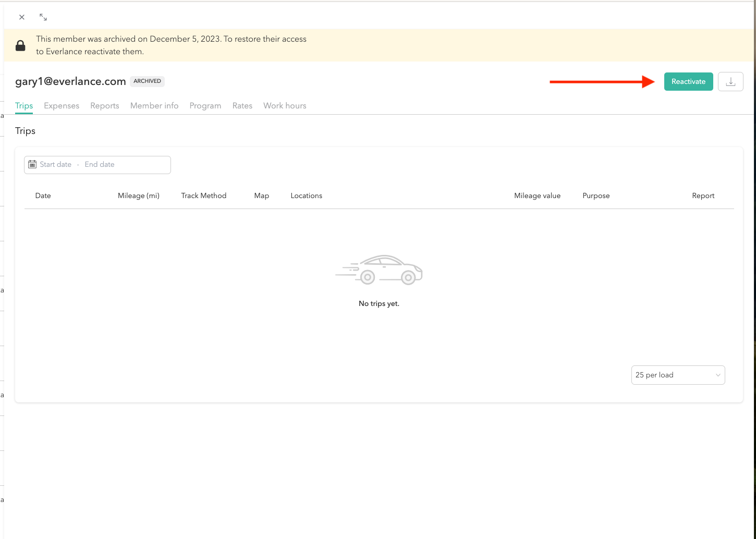This screenshot has height=539, width=756.
Task: Click the lock icon in the warning banner
Action: point(20,45)
